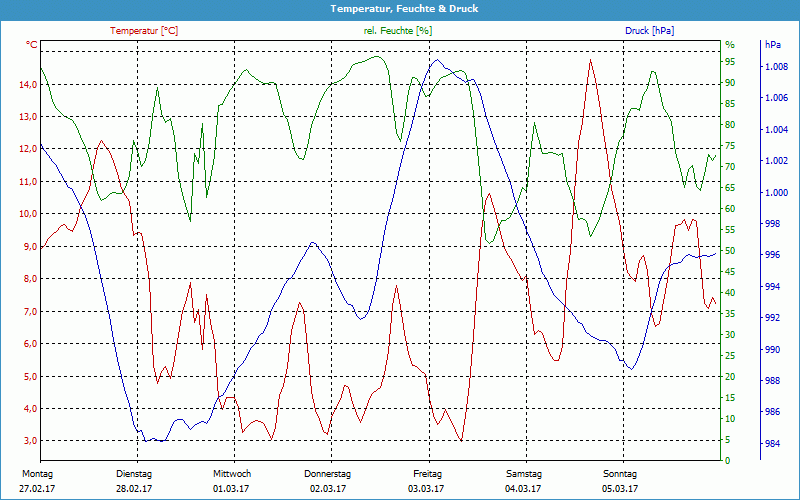Click the '986' pressure axis value

[773, 412]
